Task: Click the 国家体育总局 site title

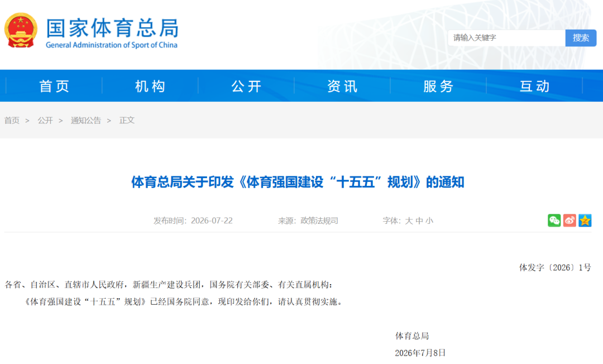Action: tap(112, 28)
